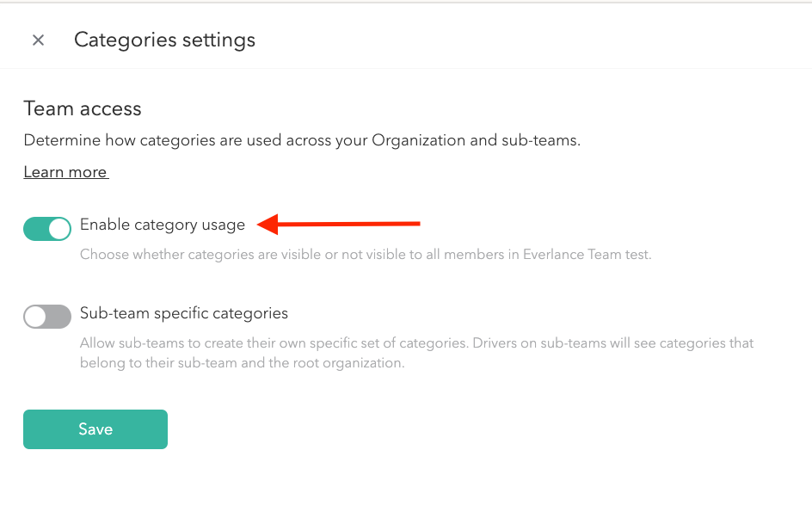Turn on Sub-team specific categories switch
812x518 pixels.
47,317
